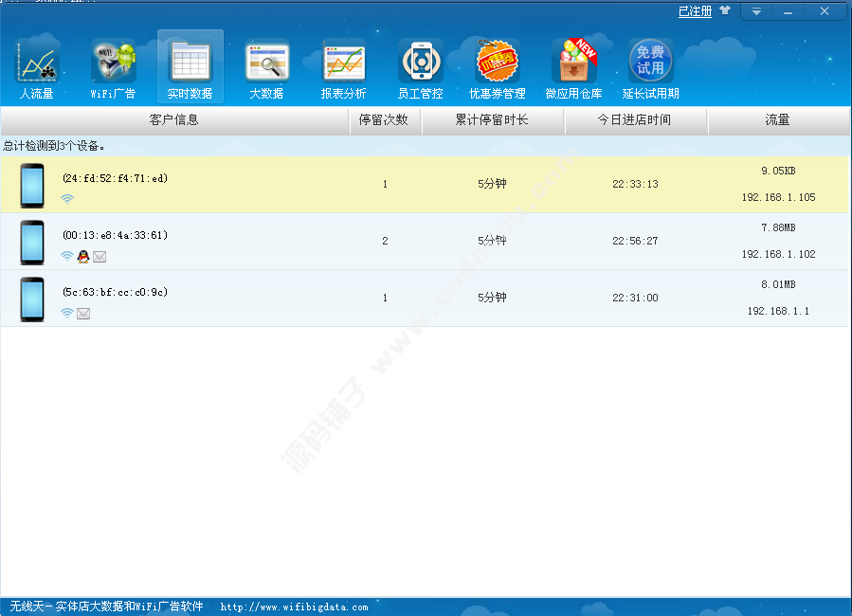Open the www.wifibigdata.com link in status bar
The height and width of the screenshot is (616, 852).
click(294, 607)
